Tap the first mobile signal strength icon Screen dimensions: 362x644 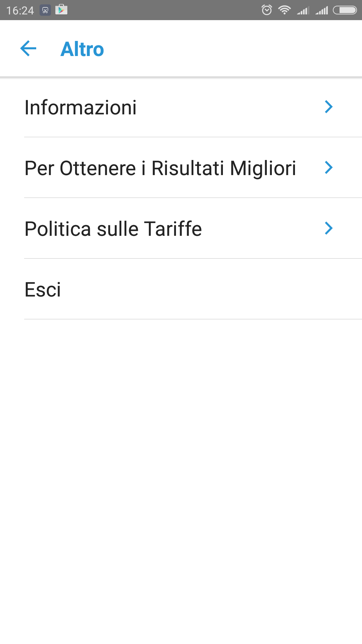[x=303, y=11]
